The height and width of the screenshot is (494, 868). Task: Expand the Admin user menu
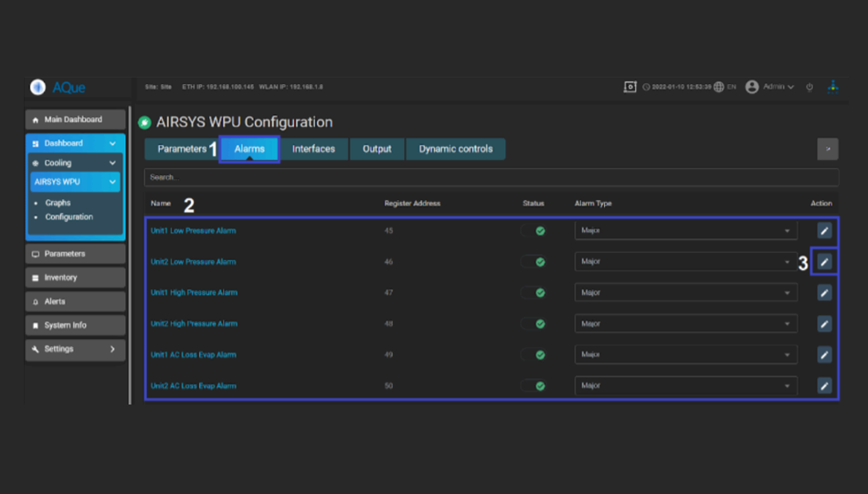coord(770,88)
